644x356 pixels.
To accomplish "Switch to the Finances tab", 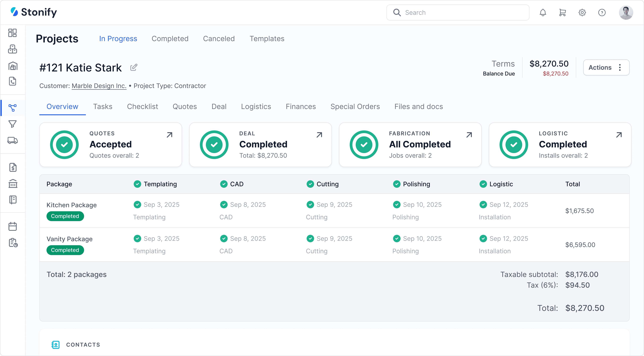I will pyautogui.click(x=301, y=107).
